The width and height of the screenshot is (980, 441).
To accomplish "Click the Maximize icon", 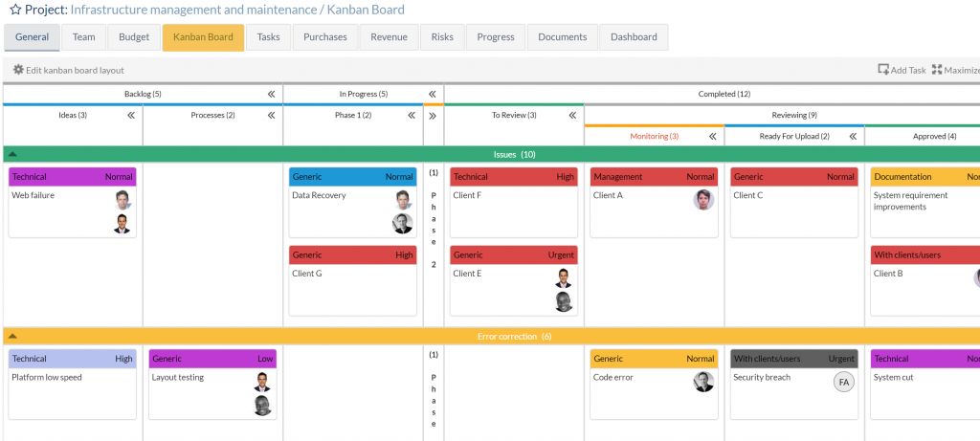I will [937, 70].
